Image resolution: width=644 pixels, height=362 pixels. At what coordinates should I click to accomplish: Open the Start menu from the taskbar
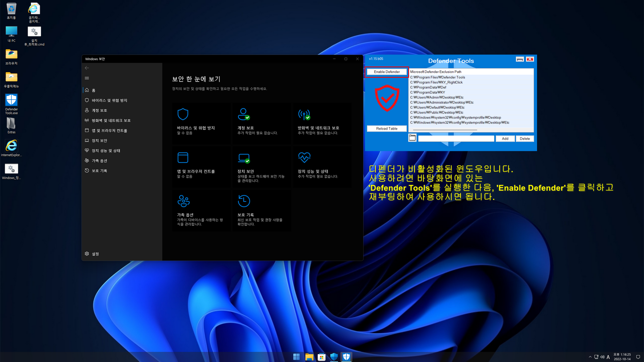click(296, 357)
